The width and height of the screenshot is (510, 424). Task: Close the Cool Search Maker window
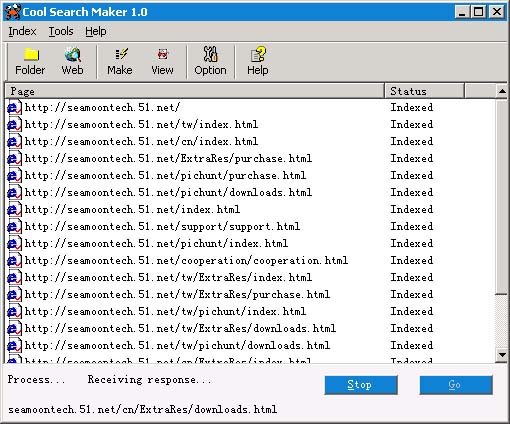point(497,12)
